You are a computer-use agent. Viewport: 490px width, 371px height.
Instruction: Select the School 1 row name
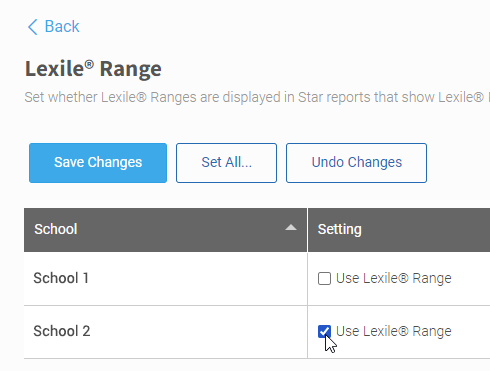tap(61, 278)
